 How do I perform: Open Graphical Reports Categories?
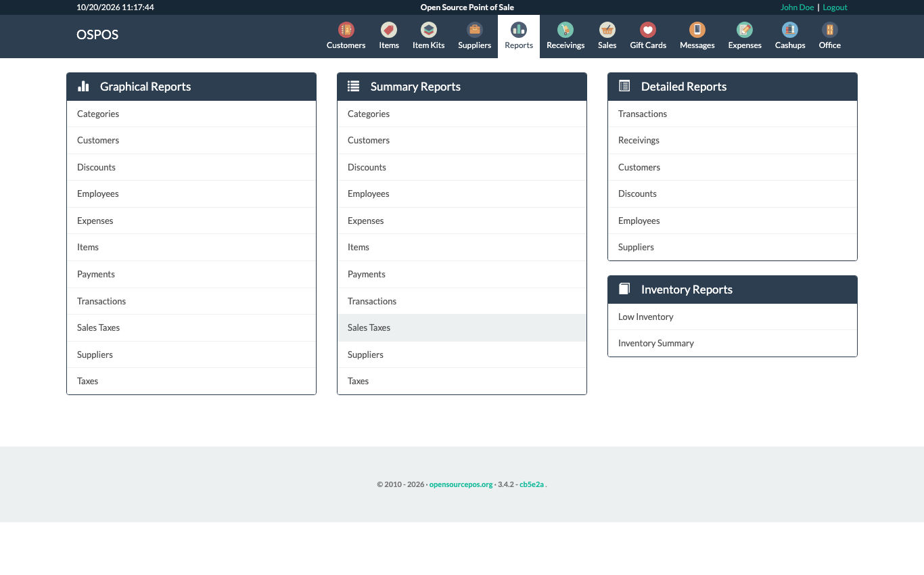pos(191,114)
